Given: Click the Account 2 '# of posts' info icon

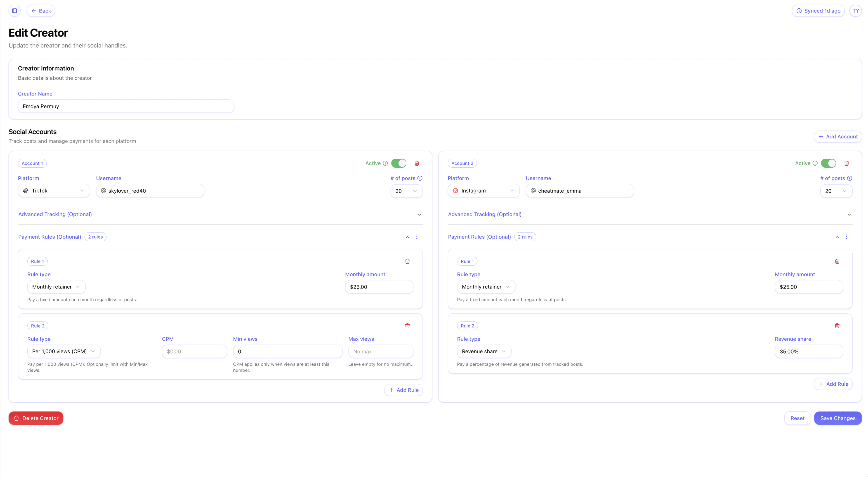Looking at the screenshot, I should click(849, 178).
